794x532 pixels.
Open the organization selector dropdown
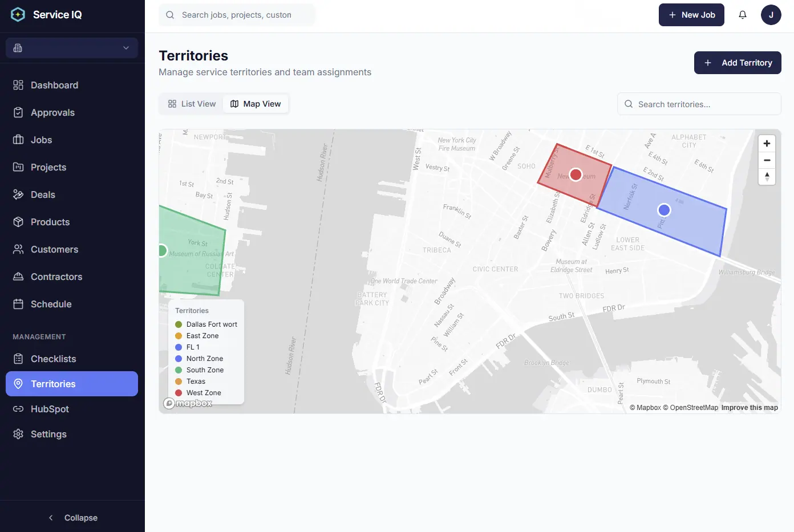point(72,48)
